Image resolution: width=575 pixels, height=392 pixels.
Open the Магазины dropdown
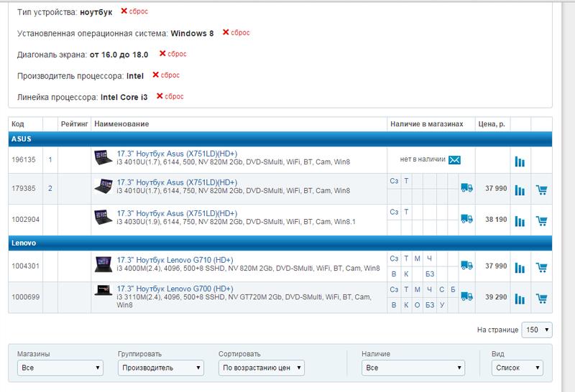(x=60, y=368)
